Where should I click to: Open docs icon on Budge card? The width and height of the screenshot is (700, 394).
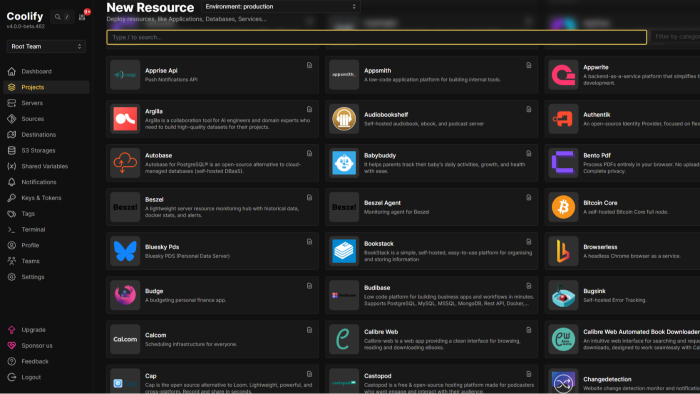[x=309, y=286]
